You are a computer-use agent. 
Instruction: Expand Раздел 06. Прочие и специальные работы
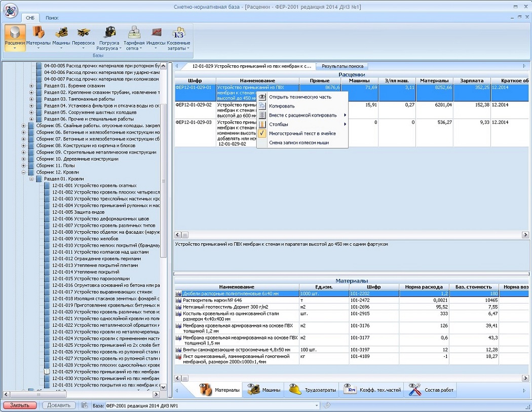point(31,119)
